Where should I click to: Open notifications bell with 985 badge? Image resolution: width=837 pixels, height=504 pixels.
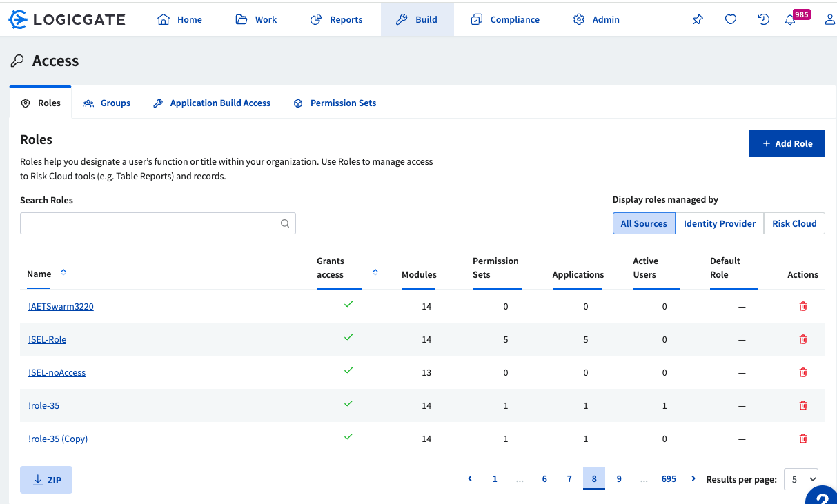point(791,19)
